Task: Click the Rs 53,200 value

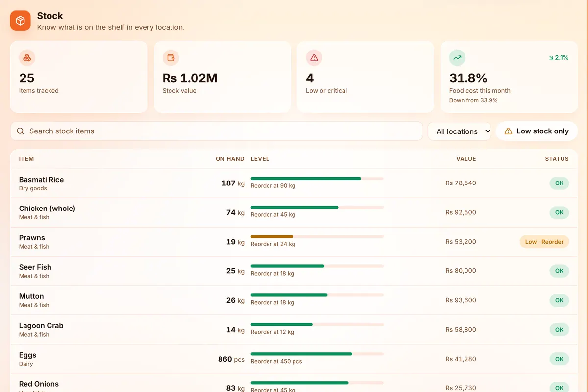Action: pos(461,242)
